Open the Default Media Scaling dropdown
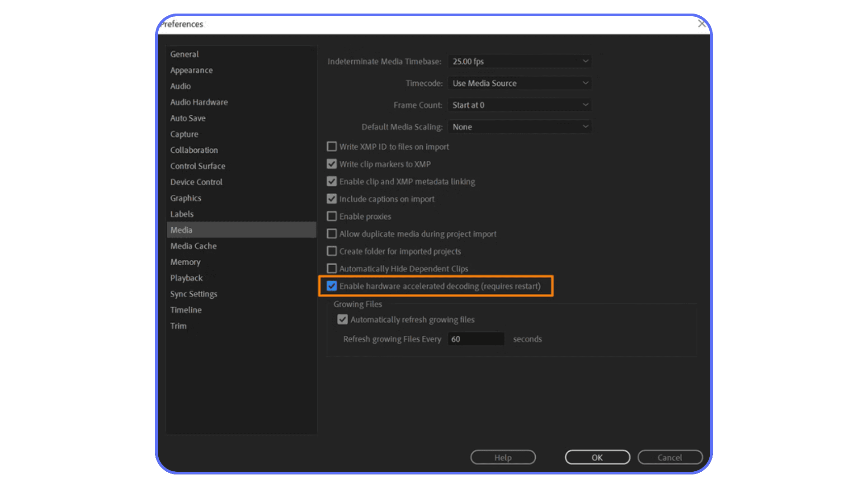 click(519, 127)
